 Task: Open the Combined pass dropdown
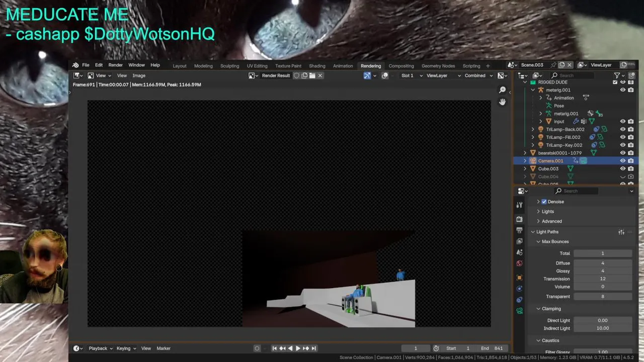[478, 75]
